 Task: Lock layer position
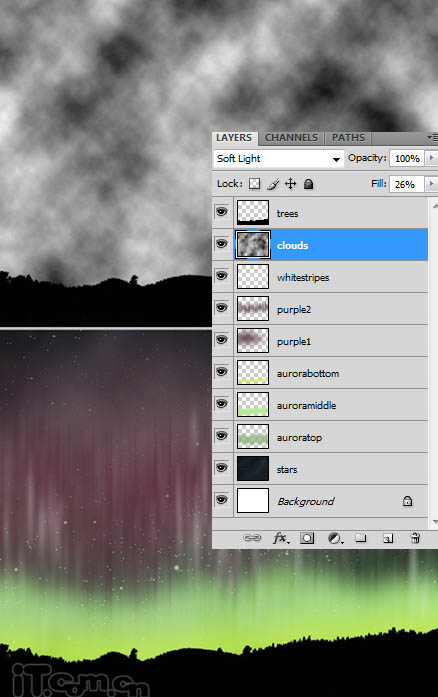(x=290, y=184)
